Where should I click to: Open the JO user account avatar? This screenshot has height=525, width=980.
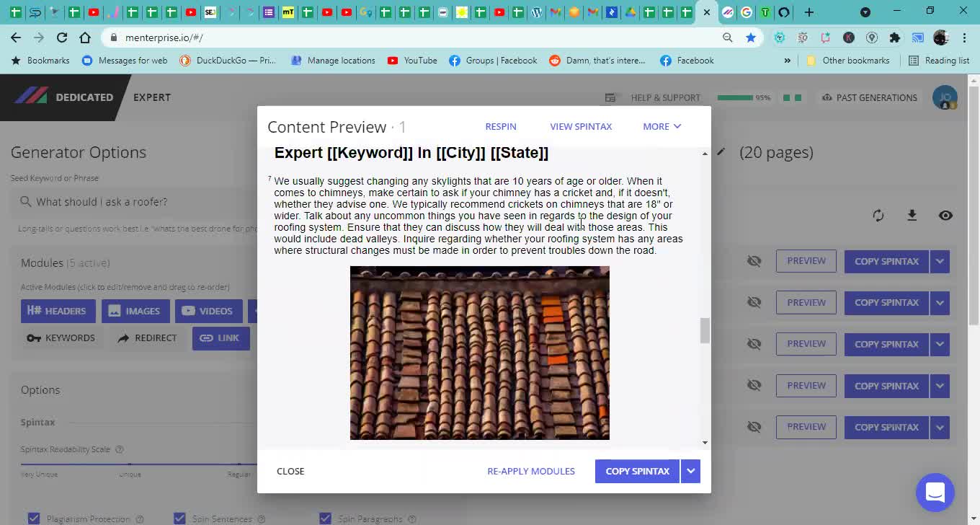[x=945, y=97]
